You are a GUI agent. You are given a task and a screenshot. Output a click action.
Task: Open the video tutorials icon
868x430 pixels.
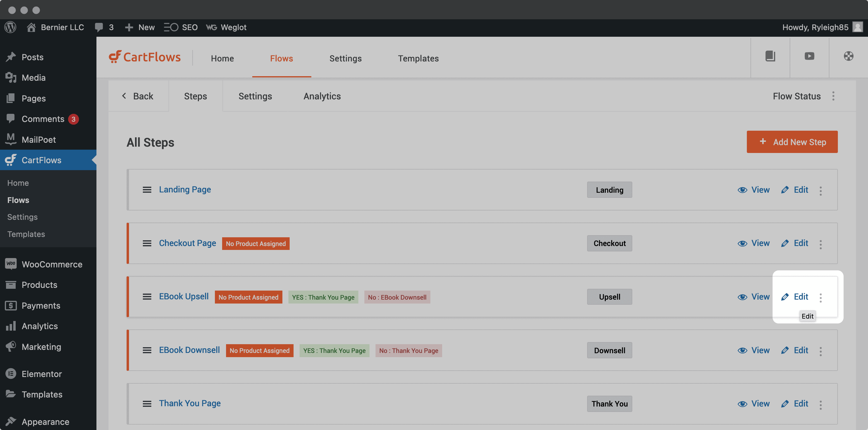[809, 56]
